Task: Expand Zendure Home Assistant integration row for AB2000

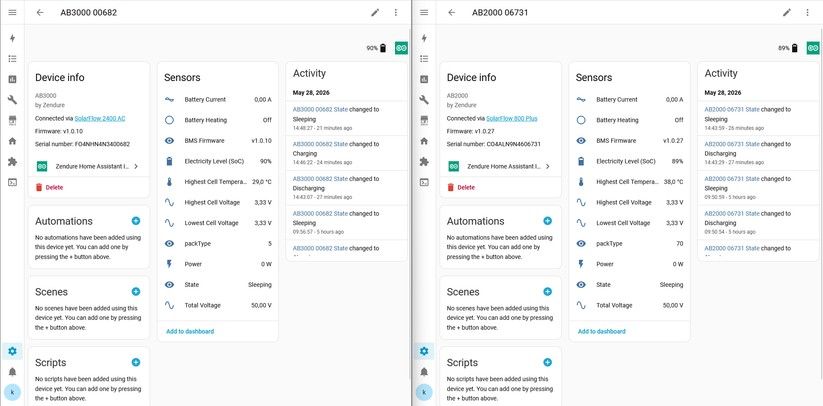Action: [500, 166]
